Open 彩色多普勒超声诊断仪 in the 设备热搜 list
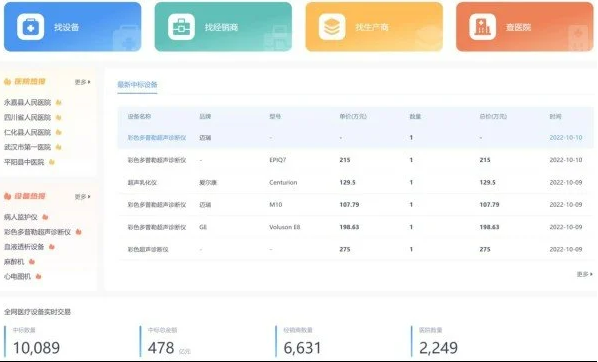 [37, 232]
